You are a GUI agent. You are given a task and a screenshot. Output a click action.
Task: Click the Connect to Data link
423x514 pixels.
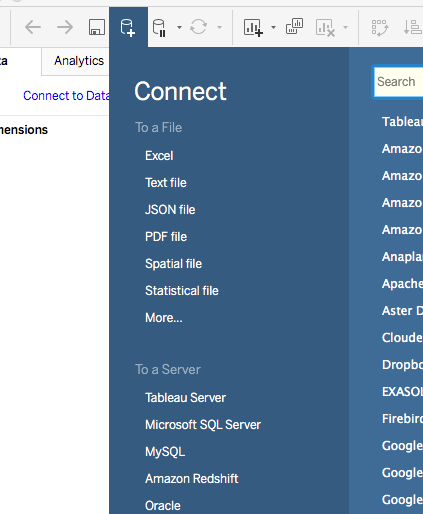(66, 96)
